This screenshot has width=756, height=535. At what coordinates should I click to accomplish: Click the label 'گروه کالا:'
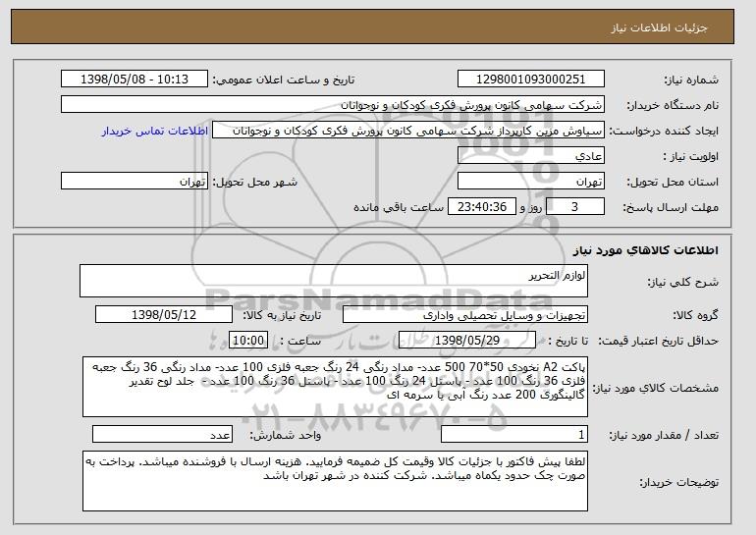695,315
